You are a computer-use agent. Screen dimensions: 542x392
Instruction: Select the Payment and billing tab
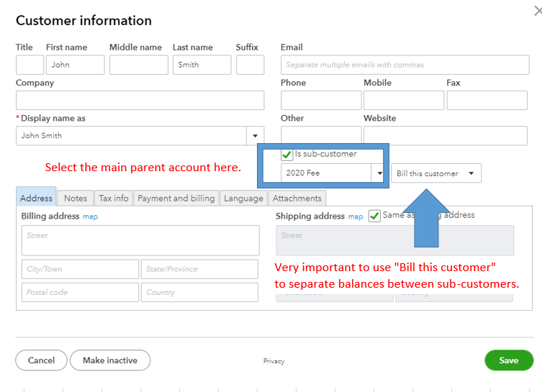point(176,199)
